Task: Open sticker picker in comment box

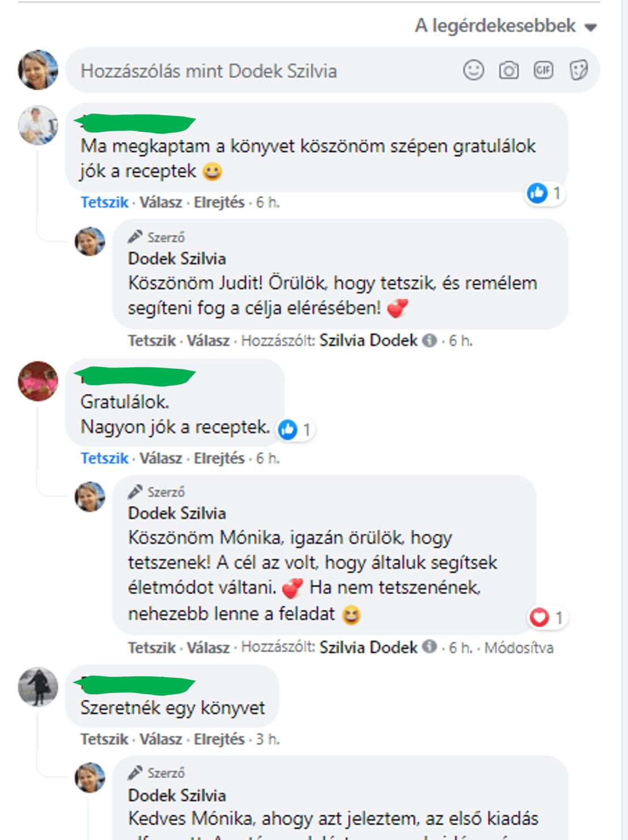Action: [578, 70]
